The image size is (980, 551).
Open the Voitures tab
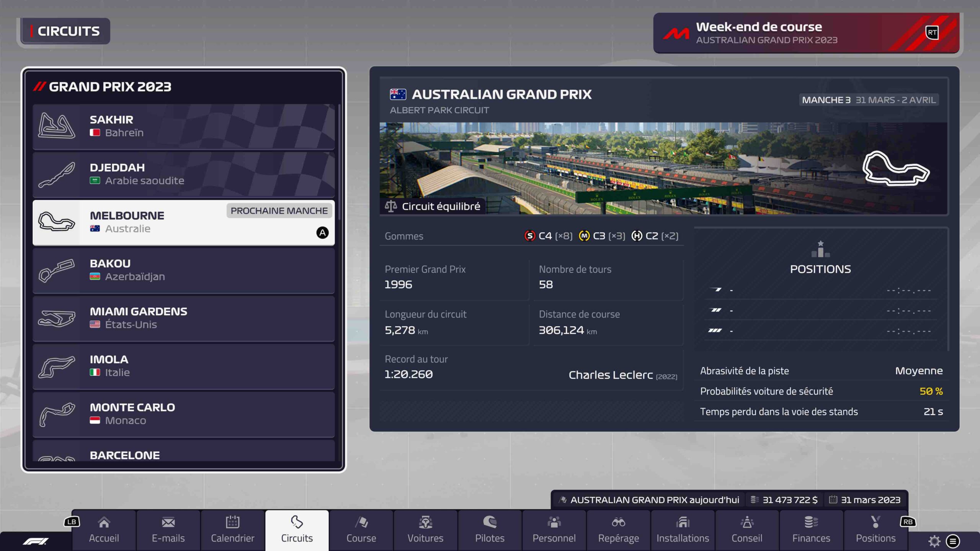click(x=425, y=530)
